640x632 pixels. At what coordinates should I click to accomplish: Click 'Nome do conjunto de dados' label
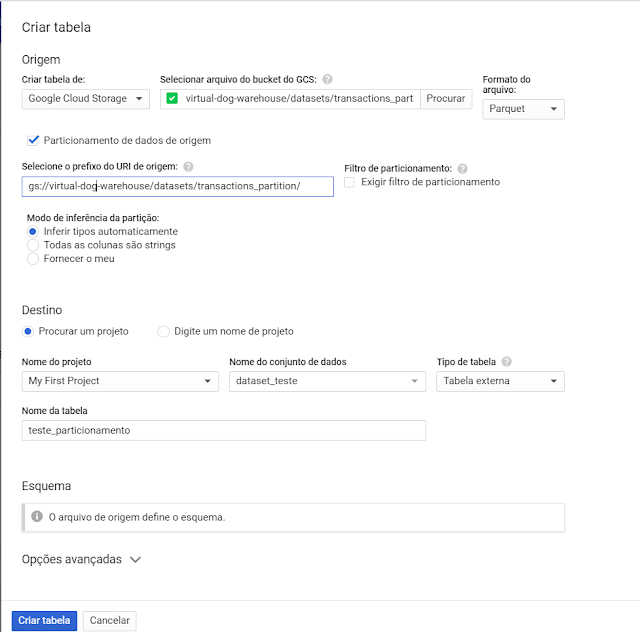[x=288, y=362]
